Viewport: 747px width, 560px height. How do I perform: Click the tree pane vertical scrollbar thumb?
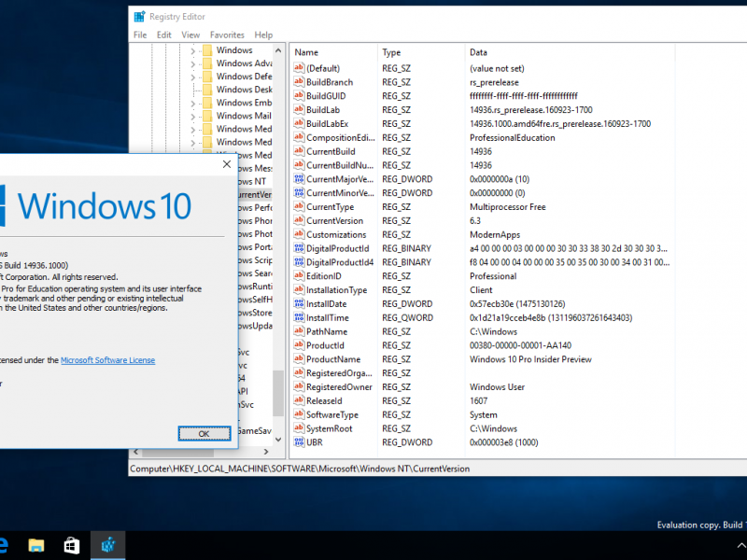(278, 393)
